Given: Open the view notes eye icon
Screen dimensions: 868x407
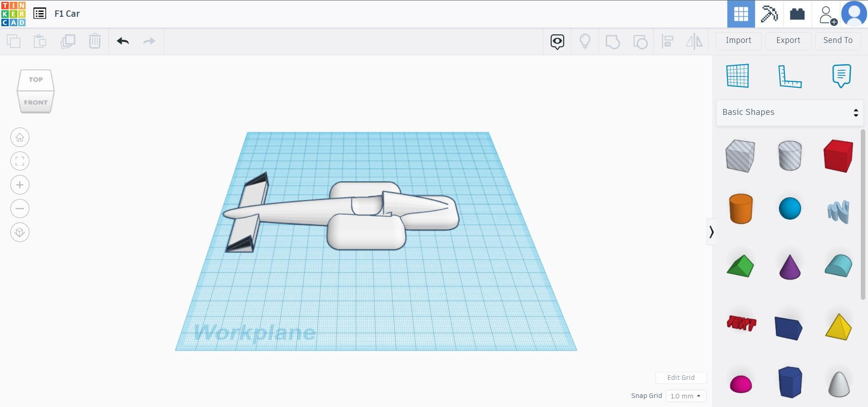Looking at the screenshot, I should pos(557,42).
